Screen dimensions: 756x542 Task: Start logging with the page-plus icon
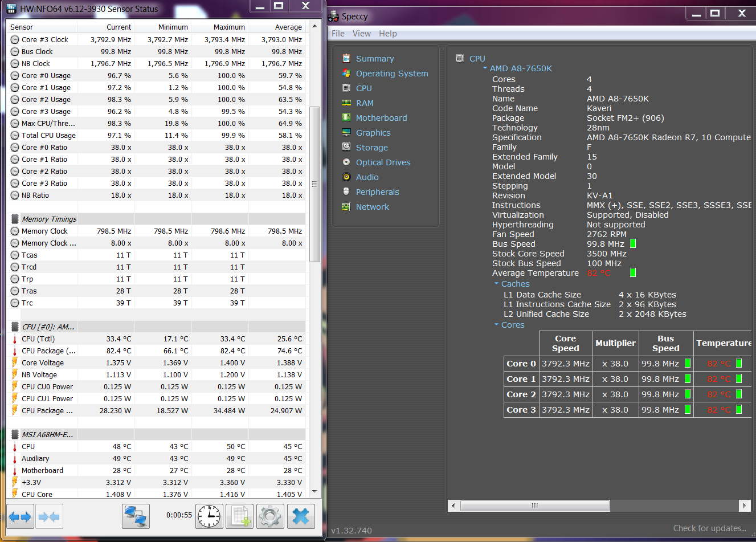240,517
